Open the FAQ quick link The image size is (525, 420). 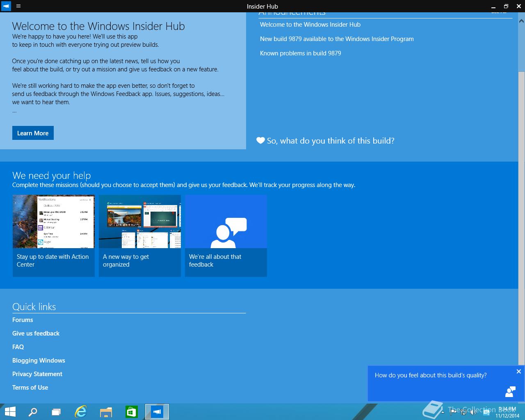pos(18,347)
